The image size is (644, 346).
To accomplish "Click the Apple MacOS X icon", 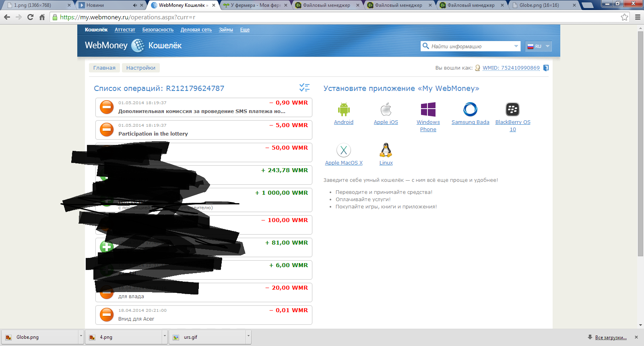I will pos(344,150).
